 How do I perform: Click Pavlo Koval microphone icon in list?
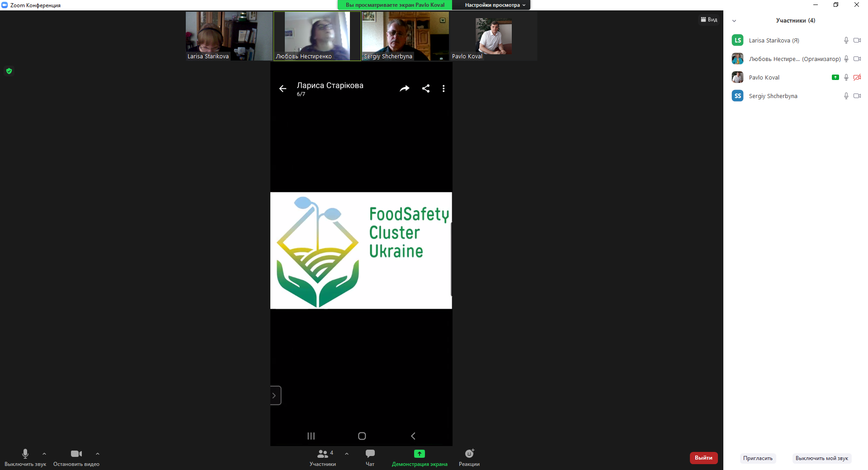tap(846, 77)
